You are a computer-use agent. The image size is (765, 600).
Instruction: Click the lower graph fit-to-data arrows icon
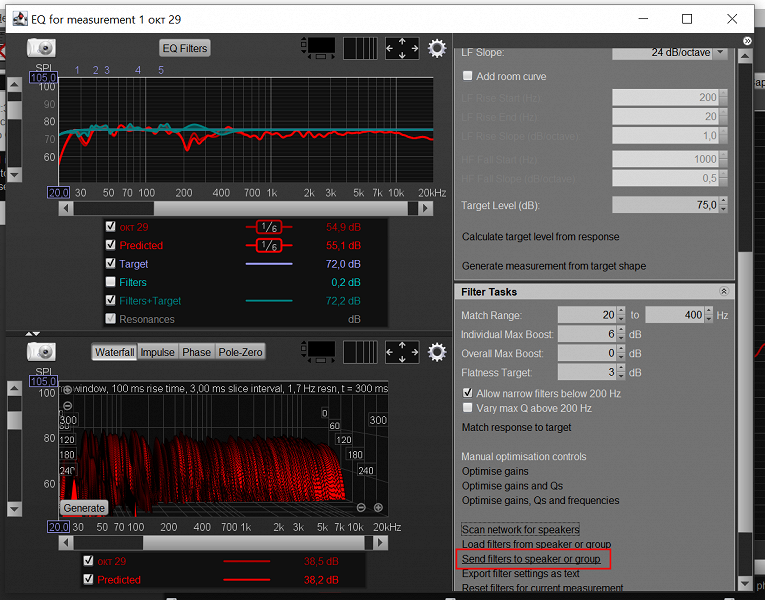pos(402,352)
